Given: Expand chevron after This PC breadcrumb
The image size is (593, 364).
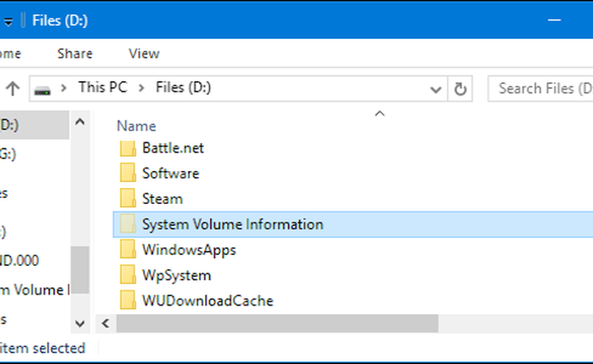Looking at the screenshot, I should pyautogui.click(x=141, y=88).
